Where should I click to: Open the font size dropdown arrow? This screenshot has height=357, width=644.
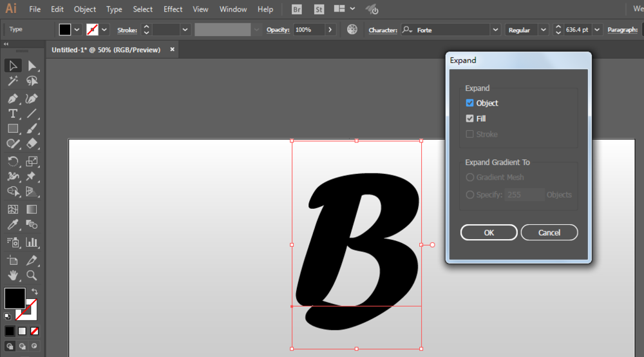point(597,30)
